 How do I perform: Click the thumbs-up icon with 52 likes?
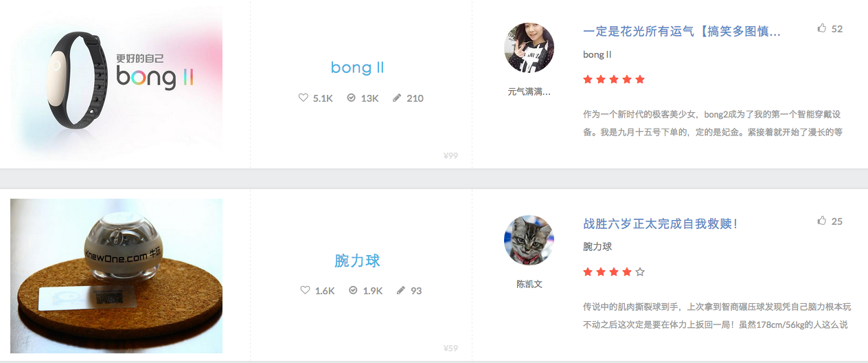pos(822,28)
